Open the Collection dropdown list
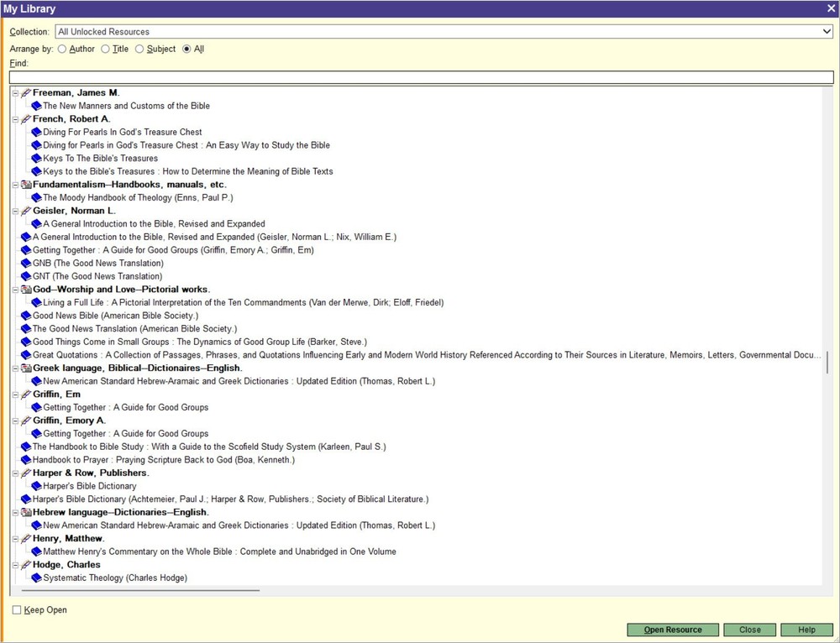This screenshot has width=840, height=643. pyautogui.click(x=827, y=32)
